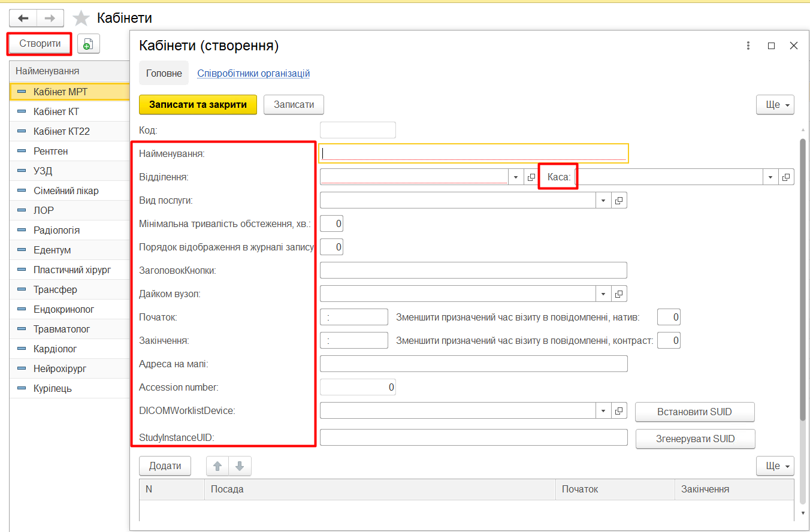Viewport: 810px width, 532px height.
Task: Expand the Дайком вузол dropdown
Action: point(603,294)
